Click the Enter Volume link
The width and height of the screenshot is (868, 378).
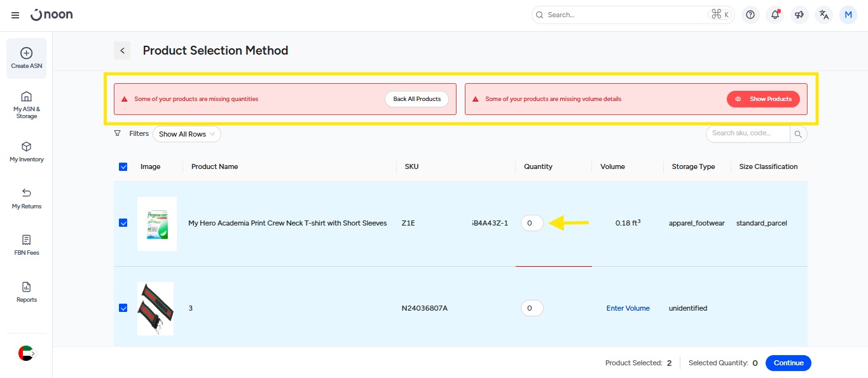click(x=628, y=308)
